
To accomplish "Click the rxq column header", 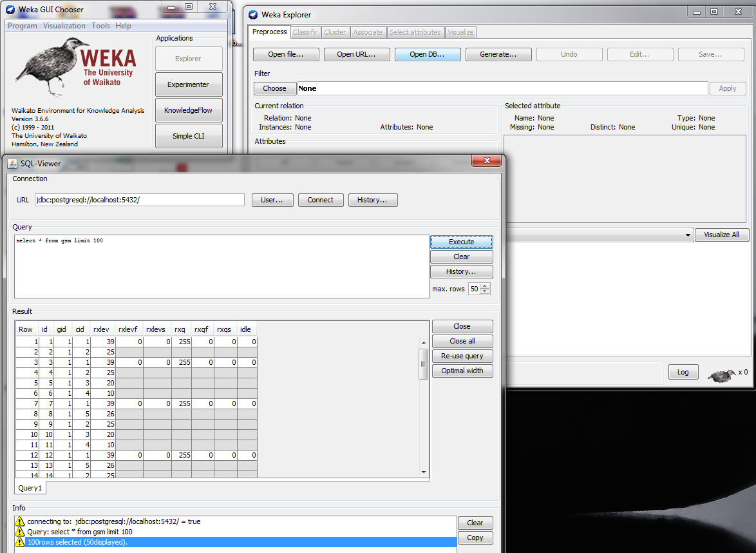I will coord(180,329).
